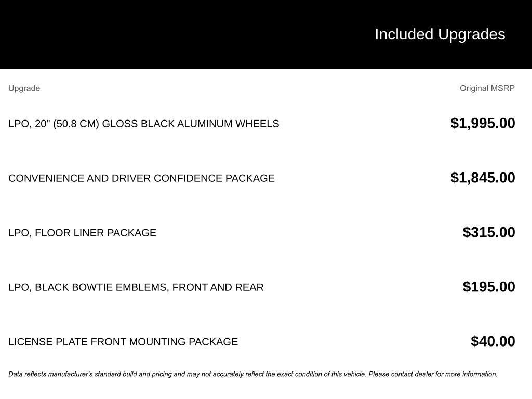This screenshot has width=532, height=399.
Task: Click the Upgrade column header
Action: coord(24,88)
